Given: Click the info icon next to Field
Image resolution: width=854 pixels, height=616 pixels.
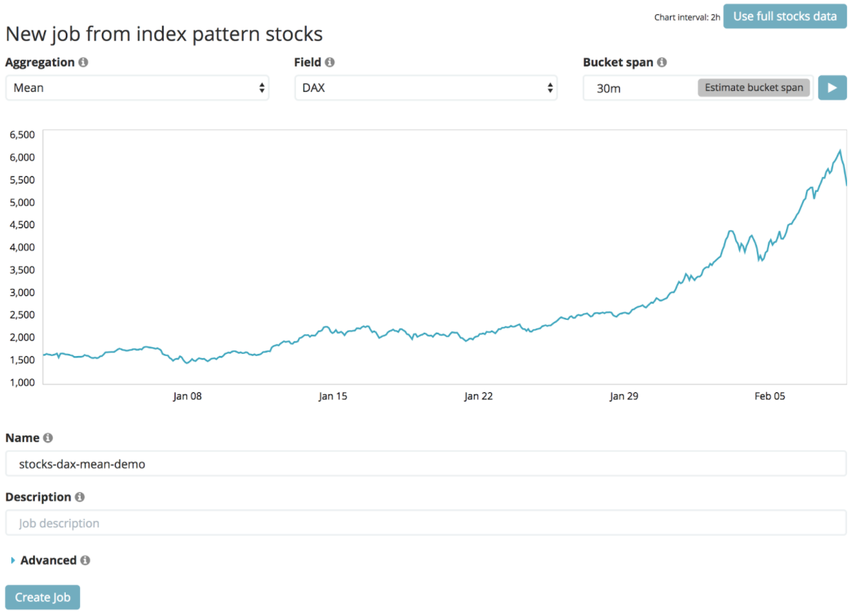Looking at the screenshot, I should [330, 62].
